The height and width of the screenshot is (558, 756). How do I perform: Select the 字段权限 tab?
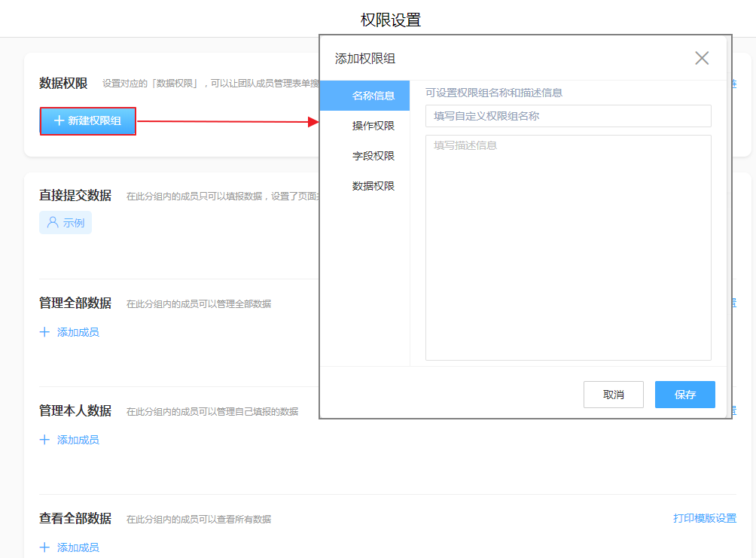click(373, 156)
